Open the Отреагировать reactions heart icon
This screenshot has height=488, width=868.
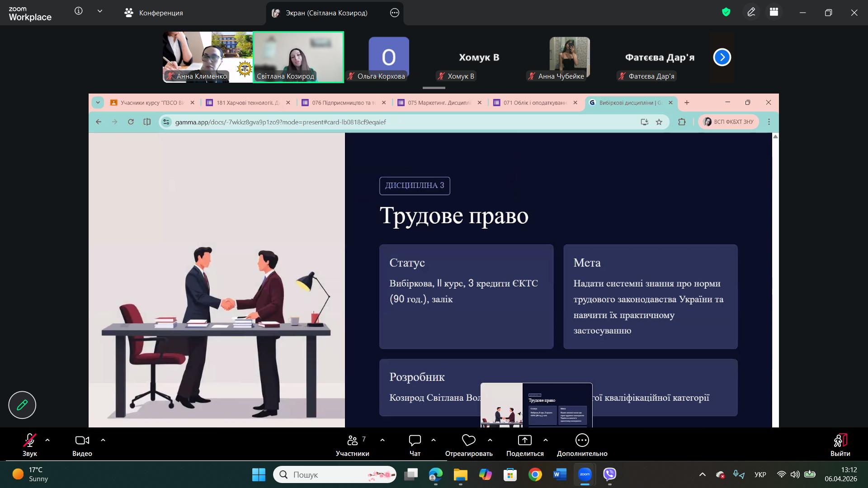(468, 440)
